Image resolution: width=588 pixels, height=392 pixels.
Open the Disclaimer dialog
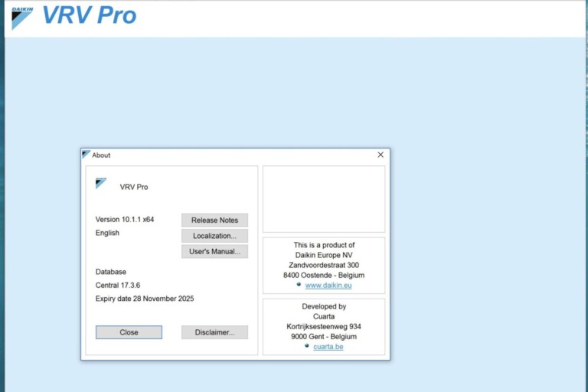tap(214, 332)
